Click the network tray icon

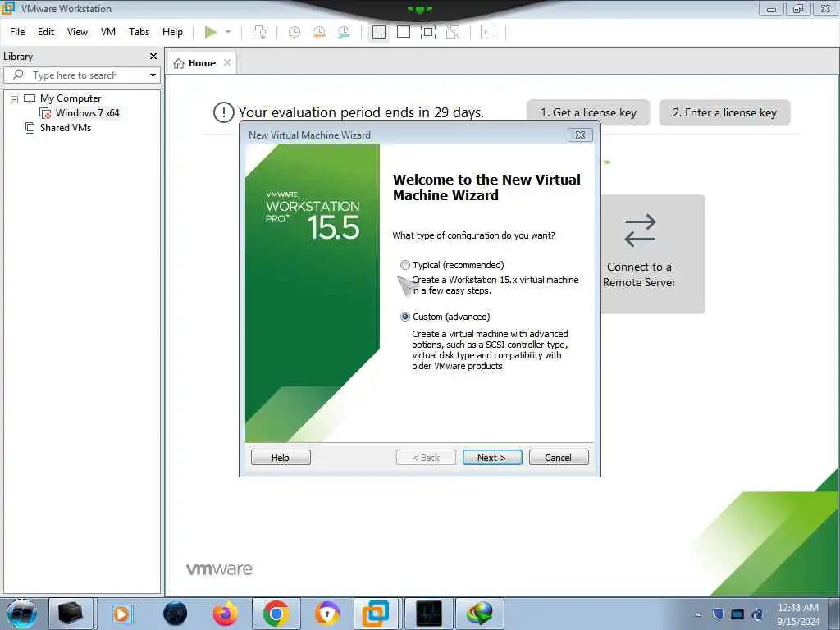(x=737, y=614)
